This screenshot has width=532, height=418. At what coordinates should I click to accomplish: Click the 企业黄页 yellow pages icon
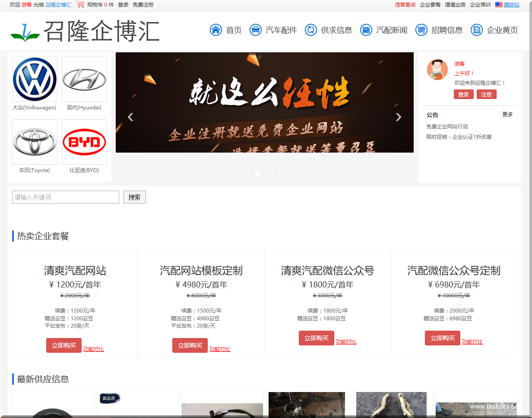coord(476,30)
